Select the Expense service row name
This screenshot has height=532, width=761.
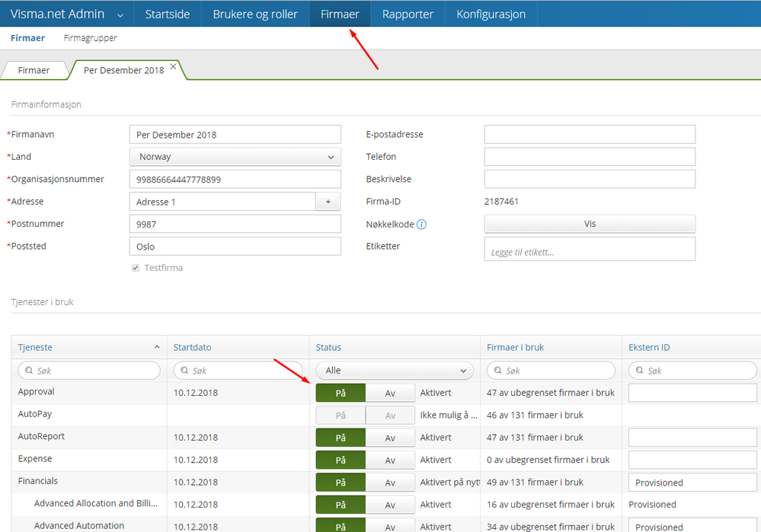pyautogui.click(x=35, y=458)
